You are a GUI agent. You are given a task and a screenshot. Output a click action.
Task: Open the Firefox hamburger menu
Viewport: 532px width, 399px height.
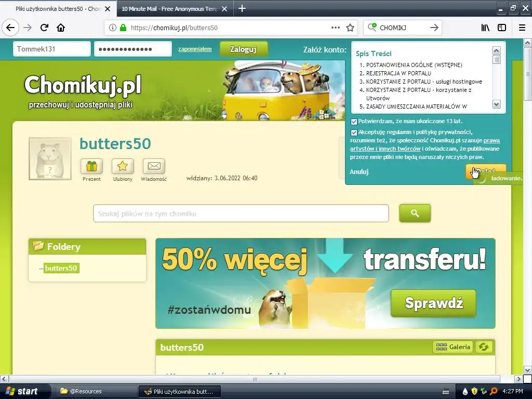click(522, 28)
